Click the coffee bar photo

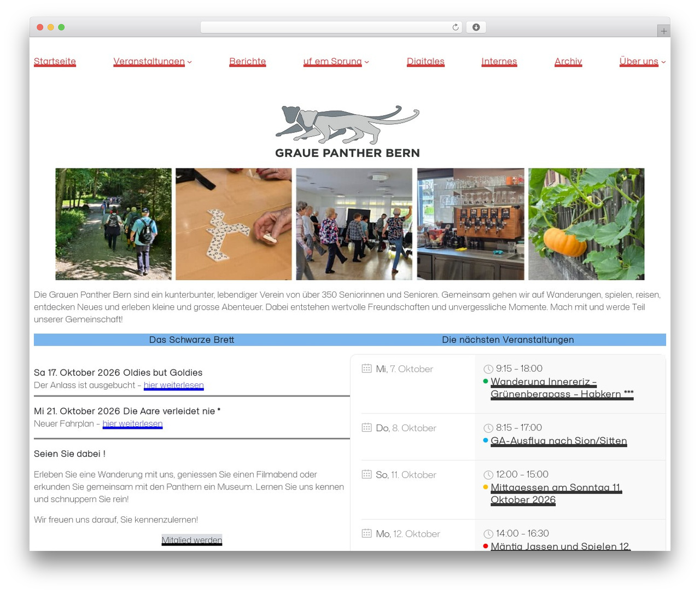click(x=470, y=224)
